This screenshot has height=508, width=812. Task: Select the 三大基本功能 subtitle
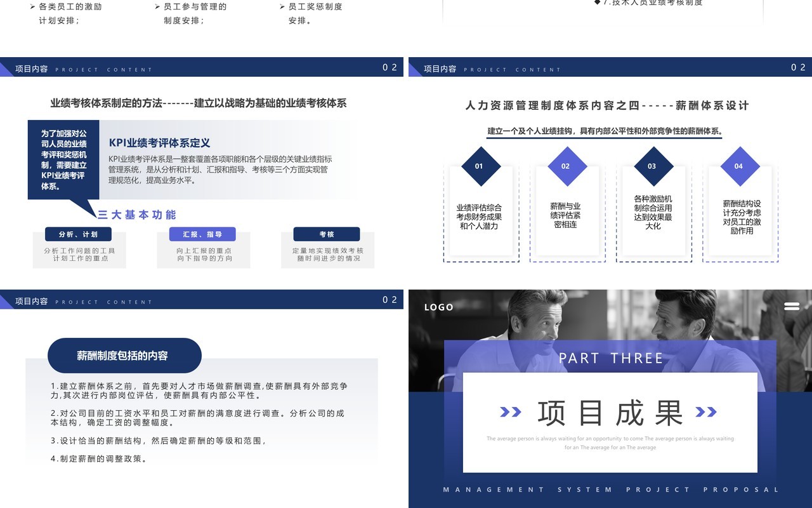pyautogui.click(x=137, y=215)
